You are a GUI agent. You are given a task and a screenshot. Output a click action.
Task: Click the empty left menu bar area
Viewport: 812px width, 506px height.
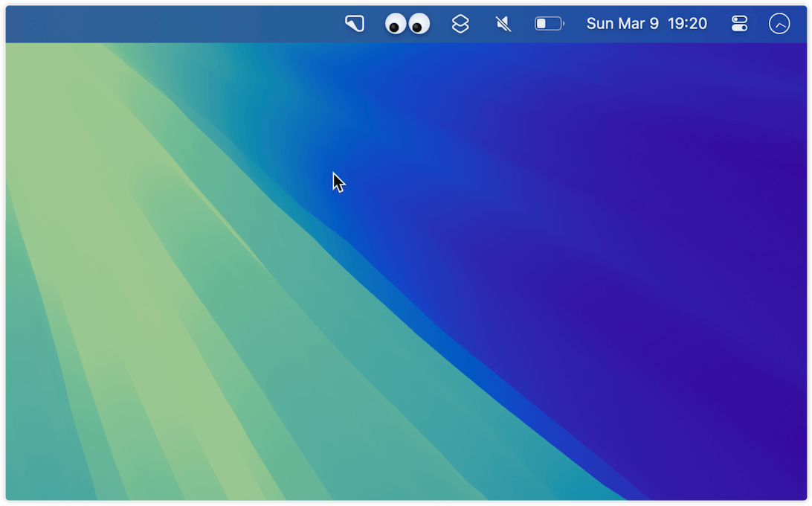tap(149, 24)
